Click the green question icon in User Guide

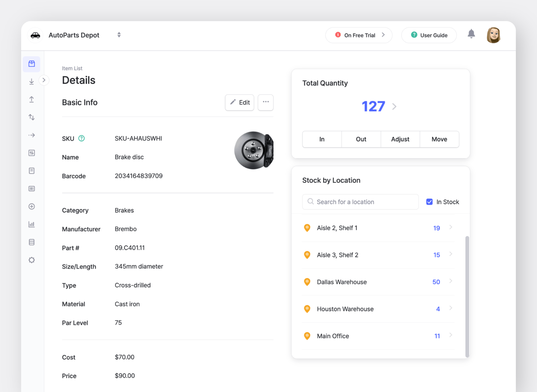pos(414,35)
